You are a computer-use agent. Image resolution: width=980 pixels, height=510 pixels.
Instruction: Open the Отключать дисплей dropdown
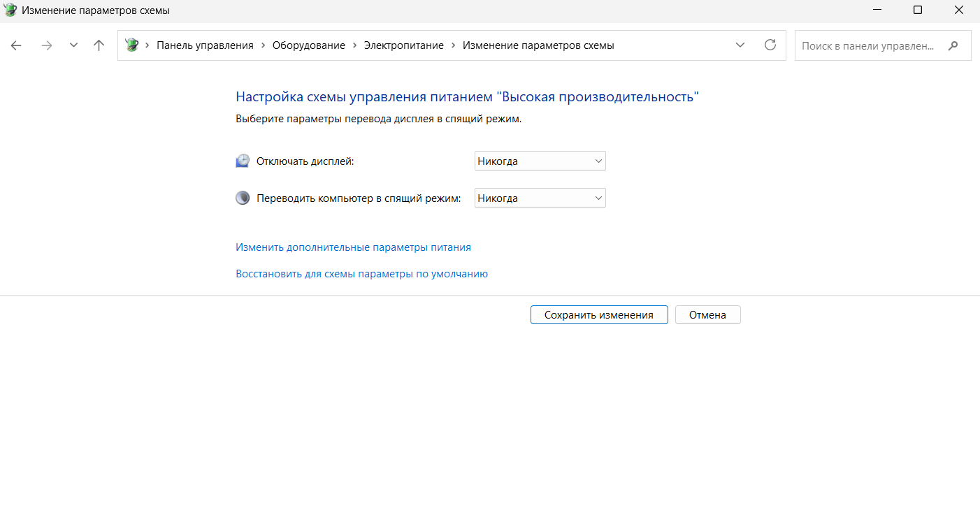click(540, 161)
